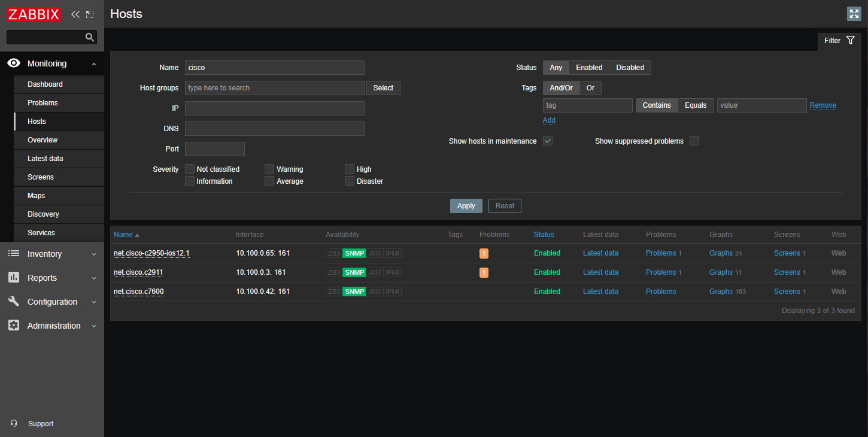Check the Disaster severity checkbox
This screenshot has height=437, width=868.
tap(349, 181)
